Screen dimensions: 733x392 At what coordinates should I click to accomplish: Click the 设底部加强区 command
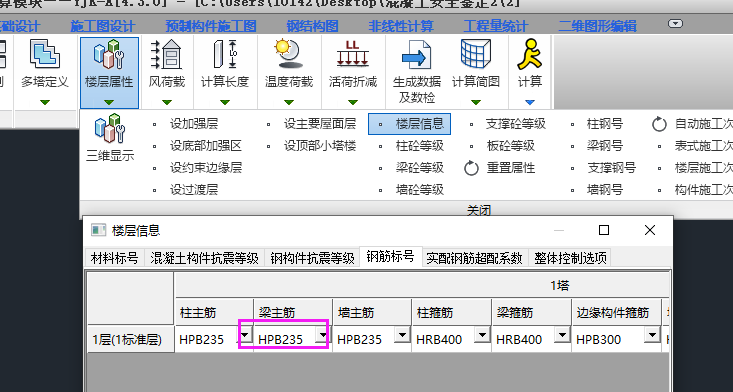click(206, 146)
